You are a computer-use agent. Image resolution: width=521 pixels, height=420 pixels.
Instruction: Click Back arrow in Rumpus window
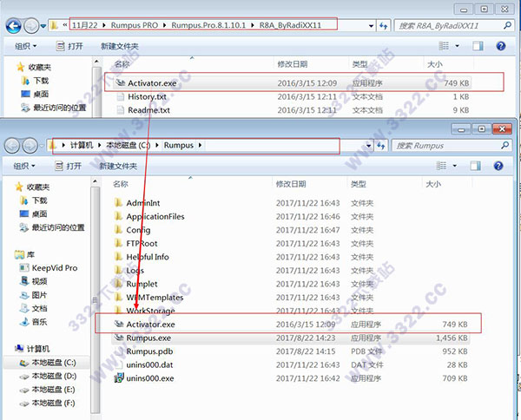(12, 146)
